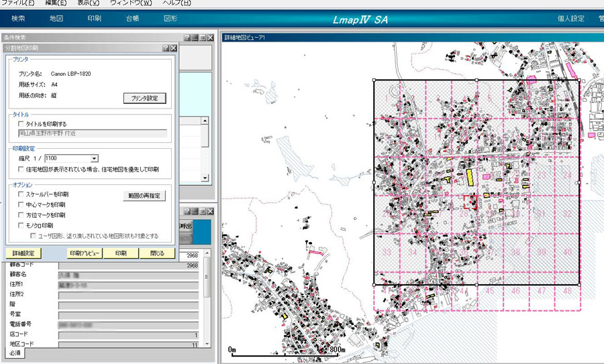The image size is (604, 364).
Task: Open the 表示(V) menu
Action: tap(89, 3)
